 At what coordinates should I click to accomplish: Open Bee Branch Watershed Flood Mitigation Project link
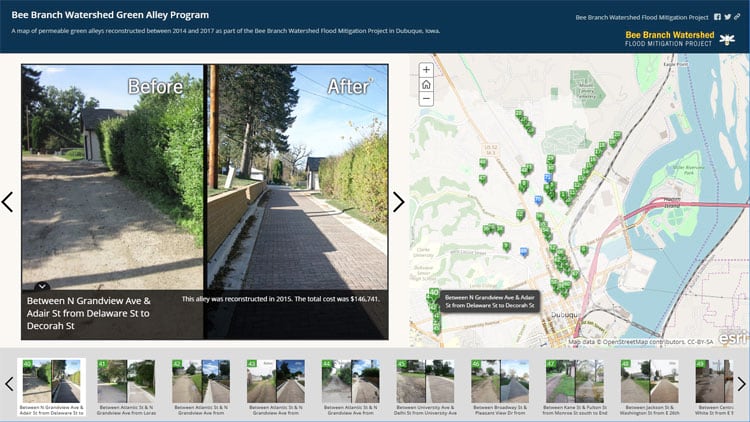[x=641, y=17]
